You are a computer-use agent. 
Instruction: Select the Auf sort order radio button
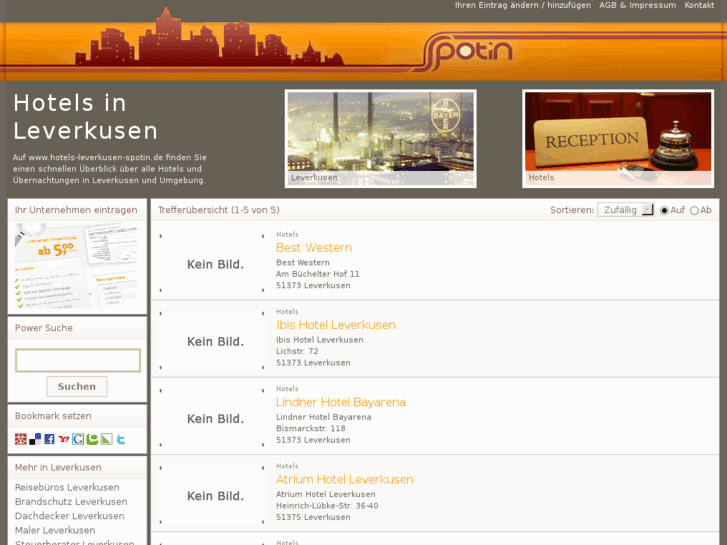click(x=664, y=211)
